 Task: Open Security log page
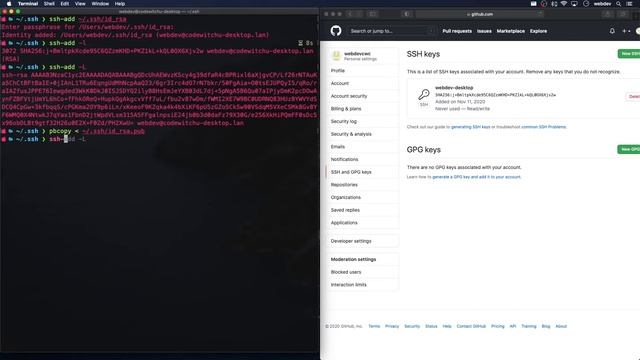[x=362, y=121]
